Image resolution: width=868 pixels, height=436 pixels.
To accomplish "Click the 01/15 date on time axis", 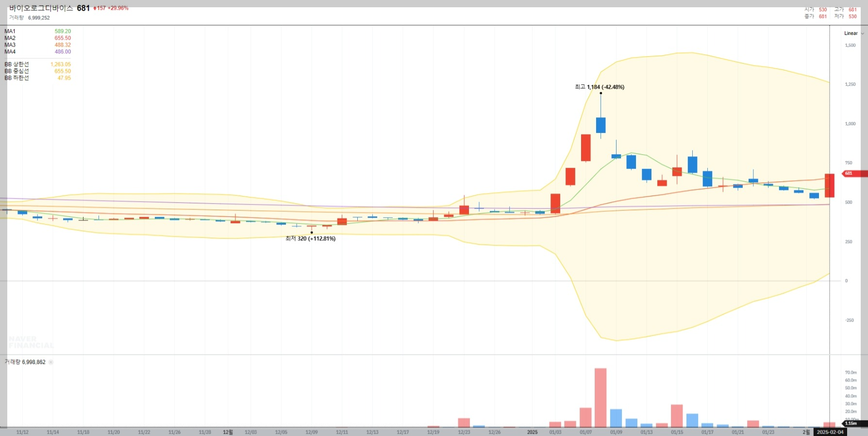I will coord(677,432).
